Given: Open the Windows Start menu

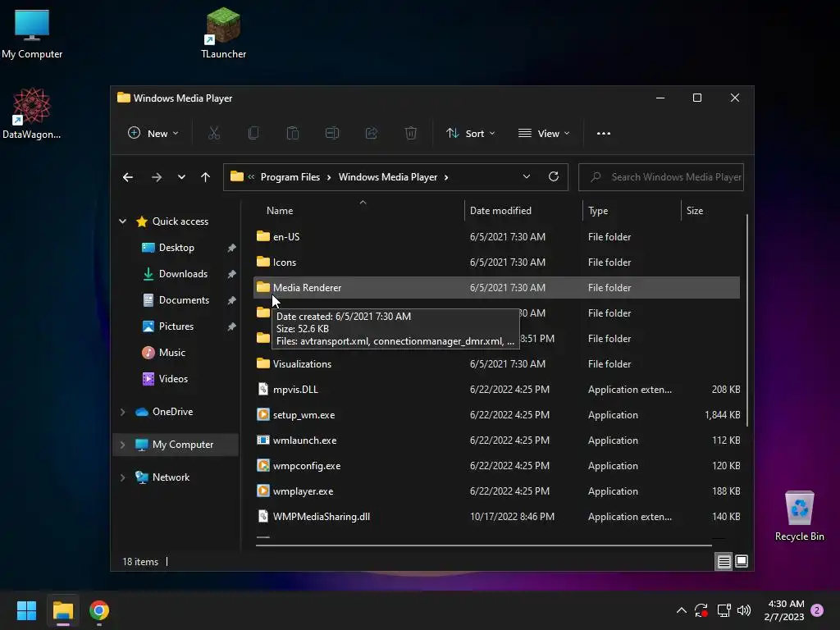Looking at the screenshot, I should pos(26,610).
